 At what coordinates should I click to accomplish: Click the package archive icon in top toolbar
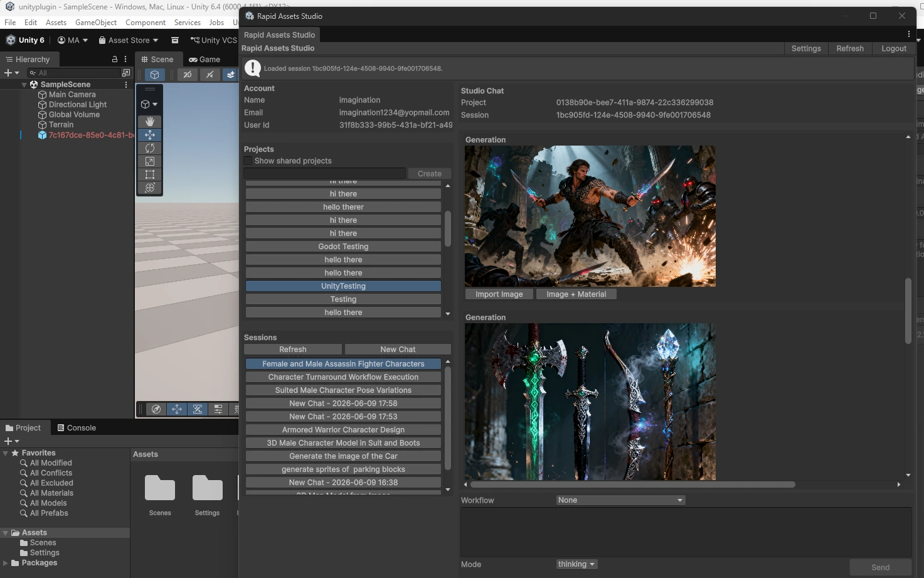(175, 40)
